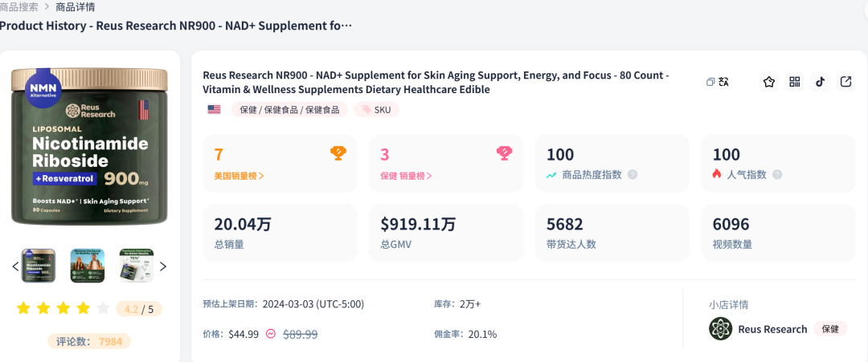
Task: Copy the product title with copy icon
Action: [x=710, y=82]
